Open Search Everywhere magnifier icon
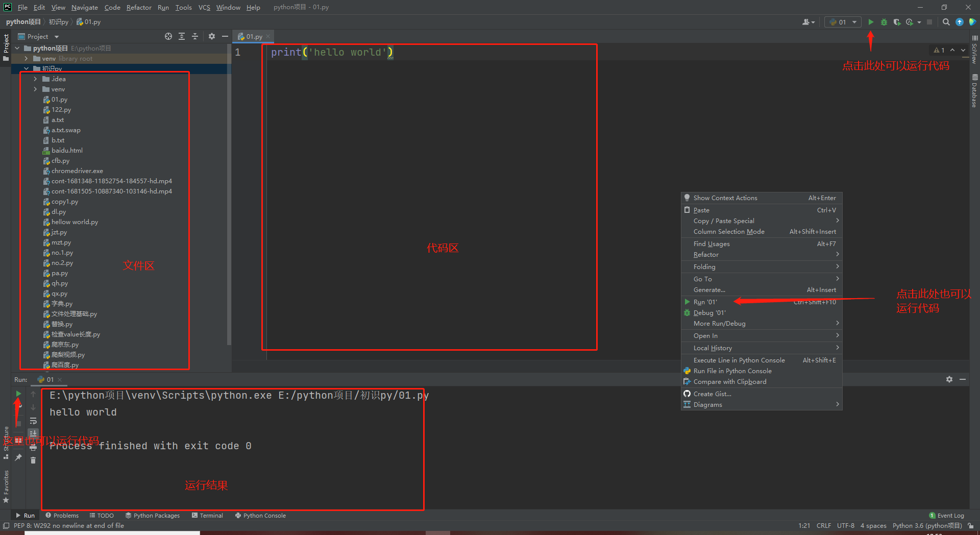 click(946, 22)
